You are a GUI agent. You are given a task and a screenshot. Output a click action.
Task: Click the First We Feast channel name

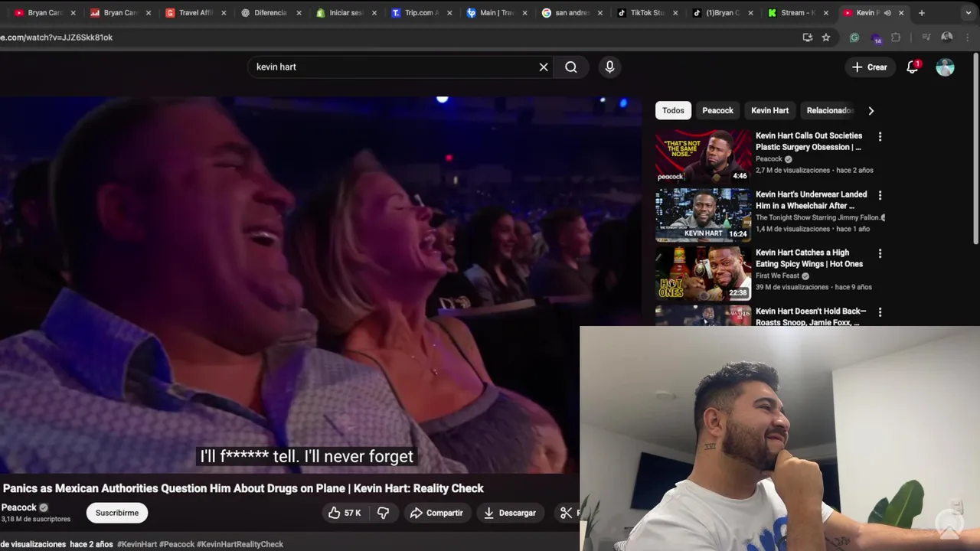(778, 276)
